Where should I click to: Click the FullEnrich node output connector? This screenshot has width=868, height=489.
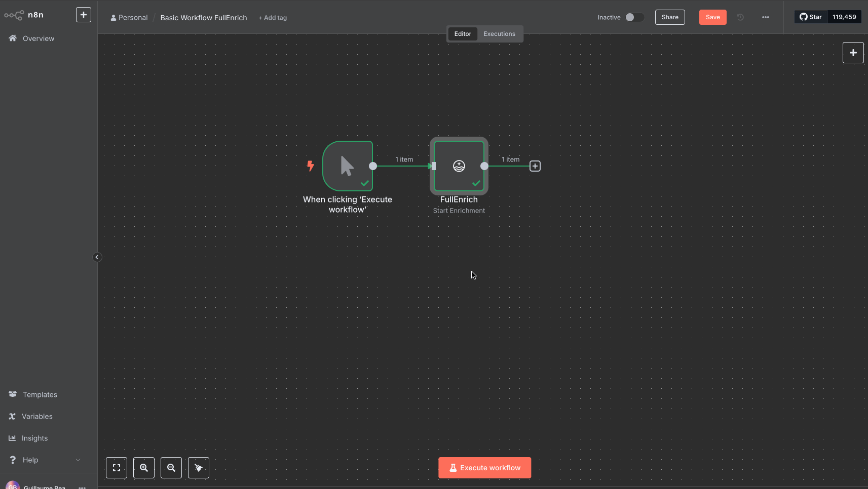coord(484,166)
